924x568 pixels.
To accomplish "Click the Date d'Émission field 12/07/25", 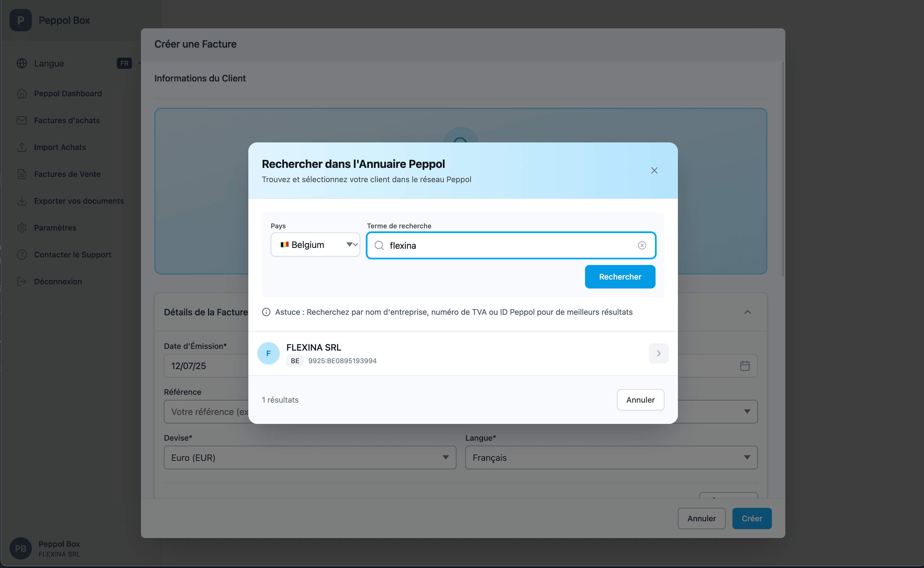I will point(206,366).
